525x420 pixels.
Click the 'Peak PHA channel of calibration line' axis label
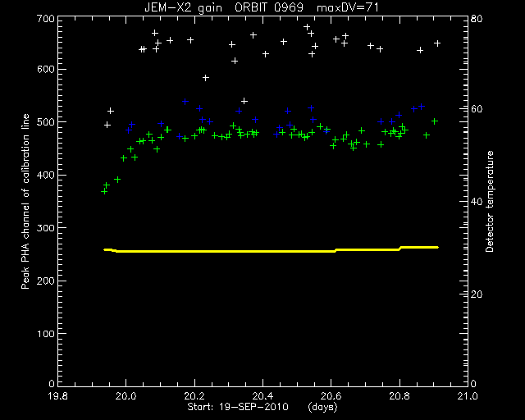click(25, 201)
